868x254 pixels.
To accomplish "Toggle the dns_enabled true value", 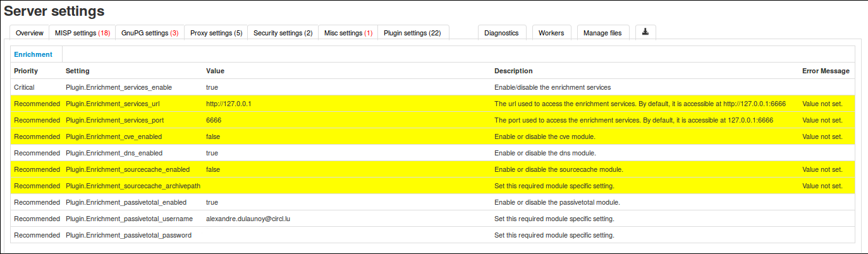I will pyautogui.click(x=212, y=153).
